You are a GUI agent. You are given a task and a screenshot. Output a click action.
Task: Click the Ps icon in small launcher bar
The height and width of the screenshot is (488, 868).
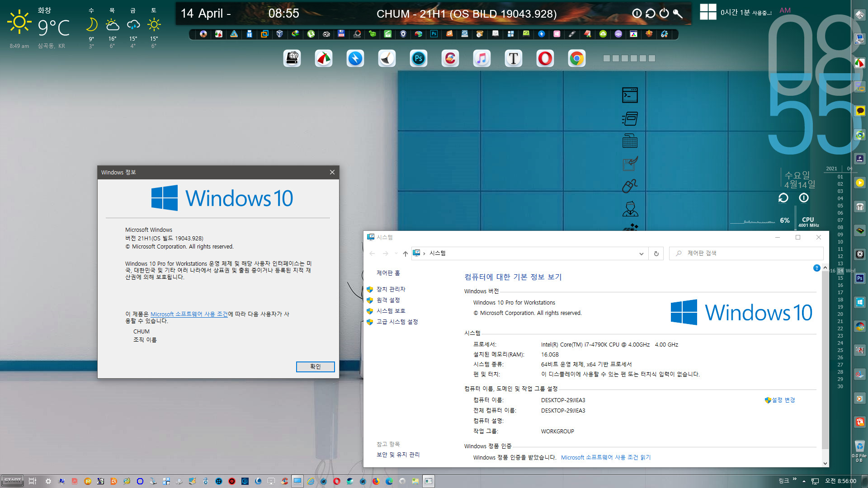tap(434, 34)
